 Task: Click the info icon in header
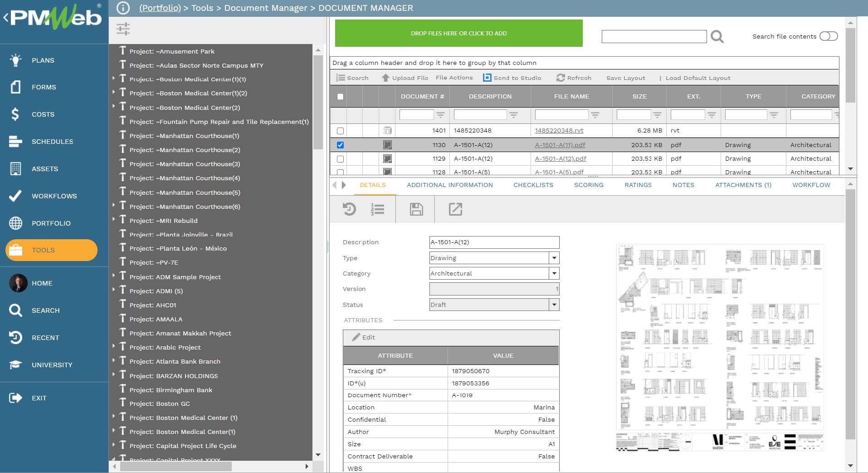click(x=123, y=8)
